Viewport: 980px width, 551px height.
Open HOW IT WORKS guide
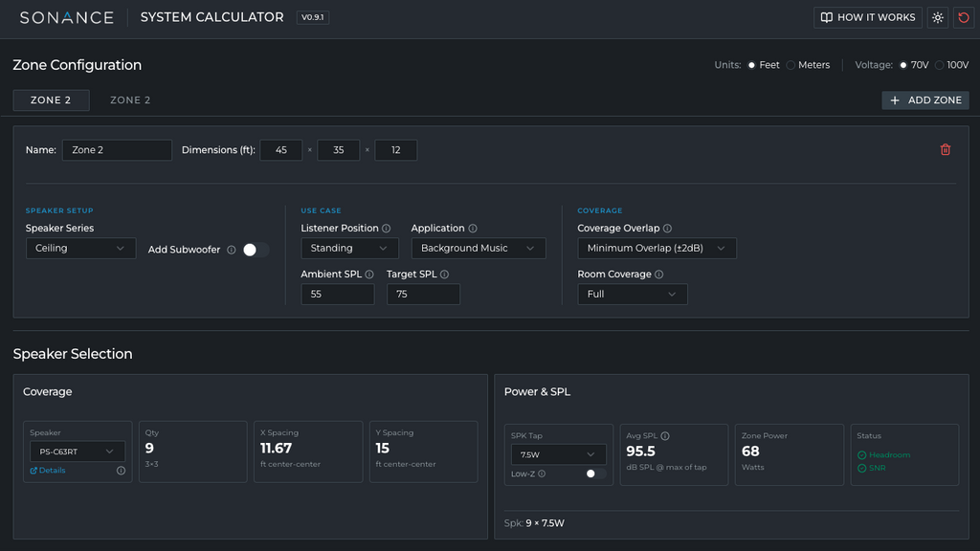click(867, 17)
